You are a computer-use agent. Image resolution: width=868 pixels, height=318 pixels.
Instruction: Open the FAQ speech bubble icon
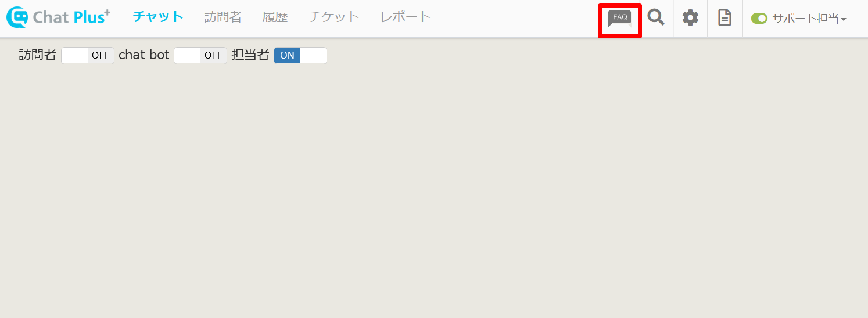619,19
